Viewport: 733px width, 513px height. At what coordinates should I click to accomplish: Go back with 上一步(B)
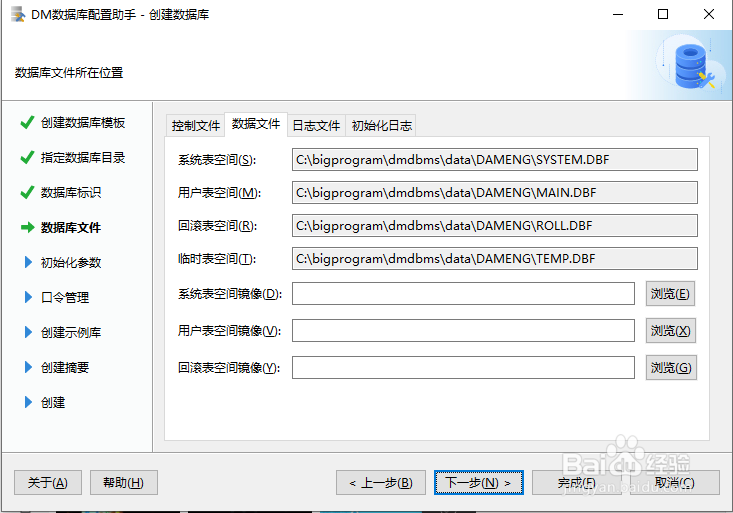click(381, 483)
